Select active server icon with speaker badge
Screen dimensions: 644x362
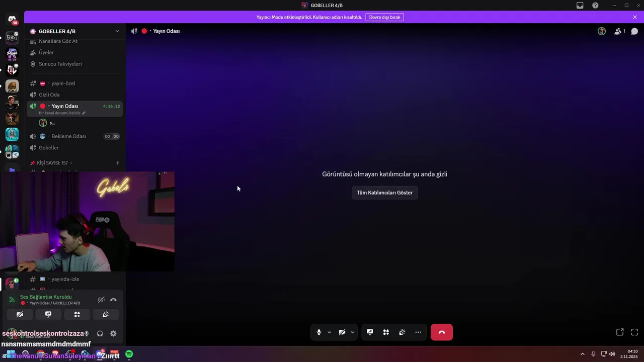[12, 283]
